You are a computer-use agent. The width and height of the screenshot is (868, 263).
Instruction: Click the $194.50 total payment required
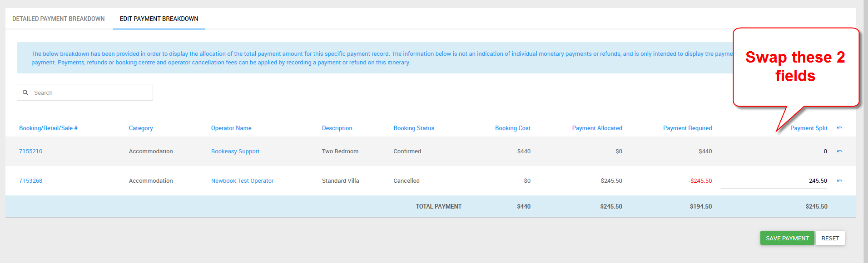tap(701, 206)
